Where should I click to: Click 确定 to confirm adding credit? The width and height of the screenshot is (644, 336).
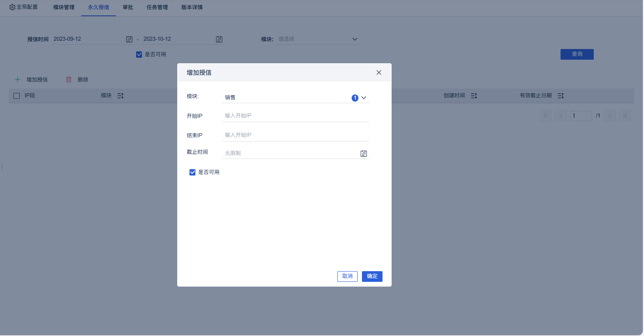point(372,276)
